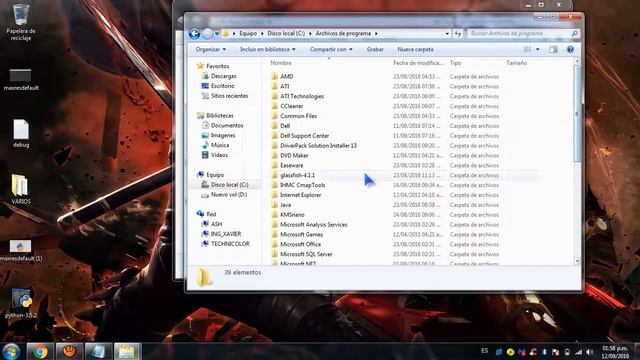Click the Equipo breadcrumb in address bar
Image resolution: width=640 pixels, height=360 pixels.
[x=248, y=33]
